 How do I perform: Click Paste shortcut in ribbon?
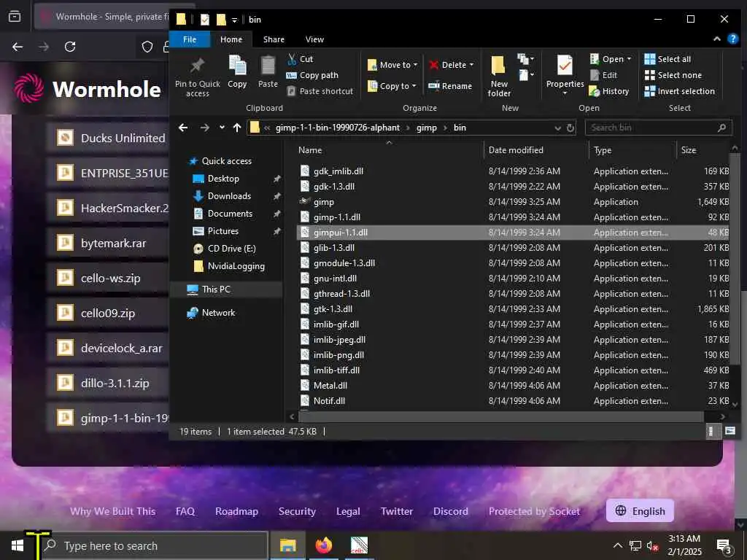point(320,91)
